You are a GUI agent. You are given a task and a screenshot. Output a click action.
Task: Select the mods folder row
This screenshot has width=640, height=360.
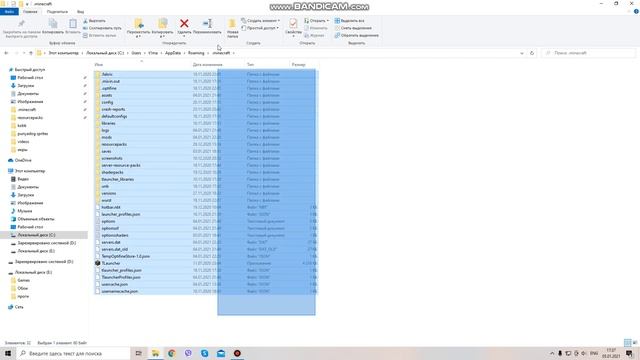pos(205,138)
